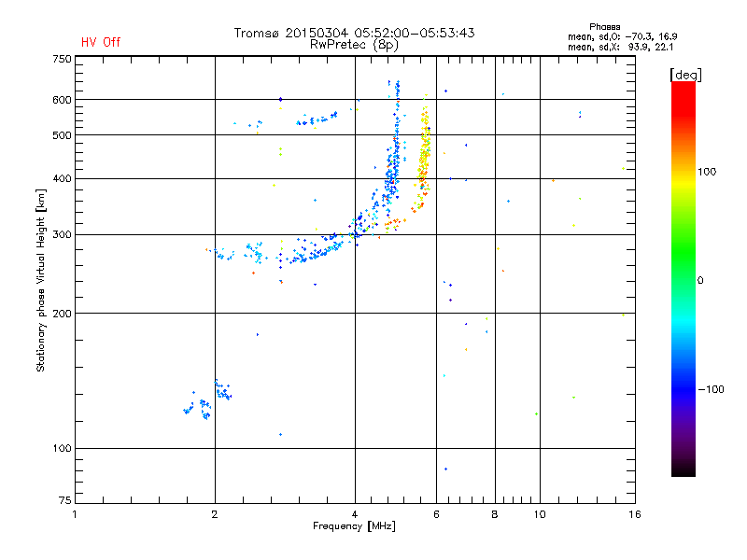This screenshot has height=560, width=747.
Task: Click the y-axis tick label '100'
Action: 62,449
